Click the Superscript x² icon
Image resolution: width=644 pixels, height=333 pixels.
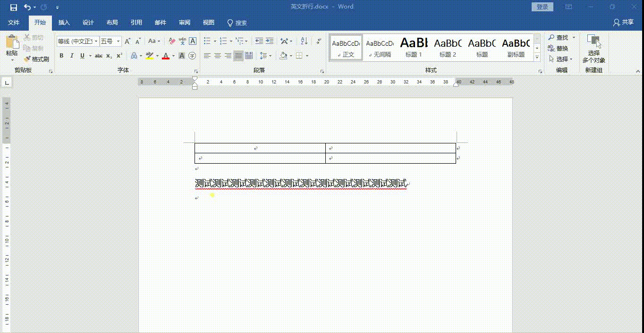tap(119, 56)
